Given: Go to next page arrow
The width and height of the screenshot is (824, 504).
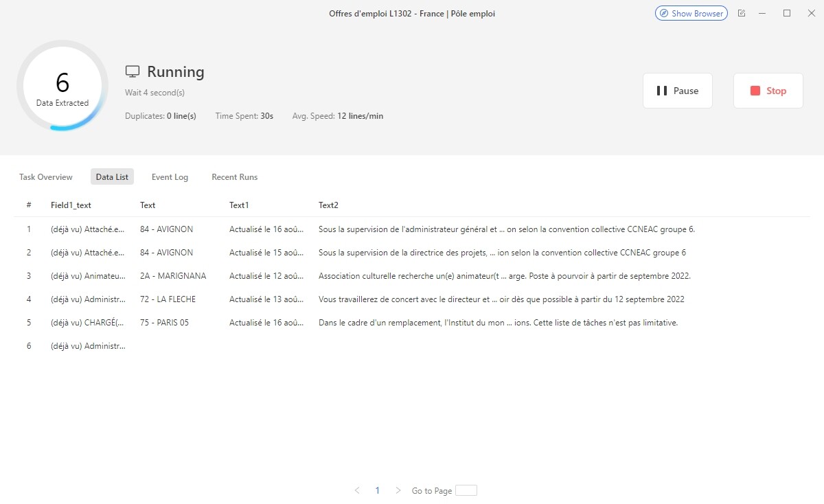Looking at the screenshot, I should point(398,491).
